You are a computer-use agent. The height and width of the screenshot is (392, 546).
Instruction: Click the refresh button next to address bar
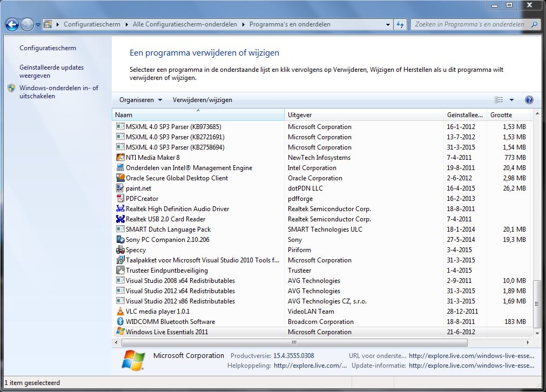coord(400,24)
